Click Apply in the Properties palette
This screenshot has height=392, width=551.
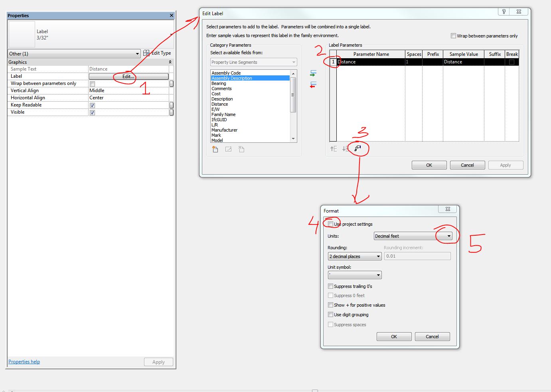(x=158, y=362)
